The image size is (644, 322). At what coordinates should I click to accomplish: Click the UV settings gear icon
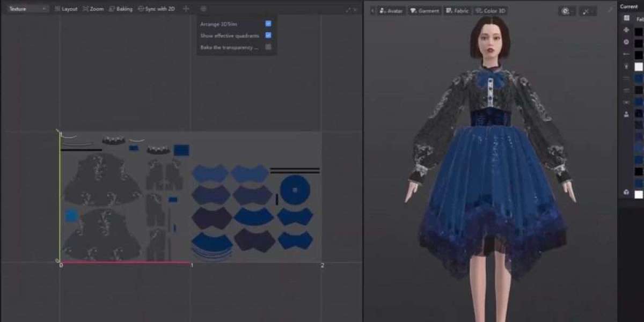[x=203, y=9]
